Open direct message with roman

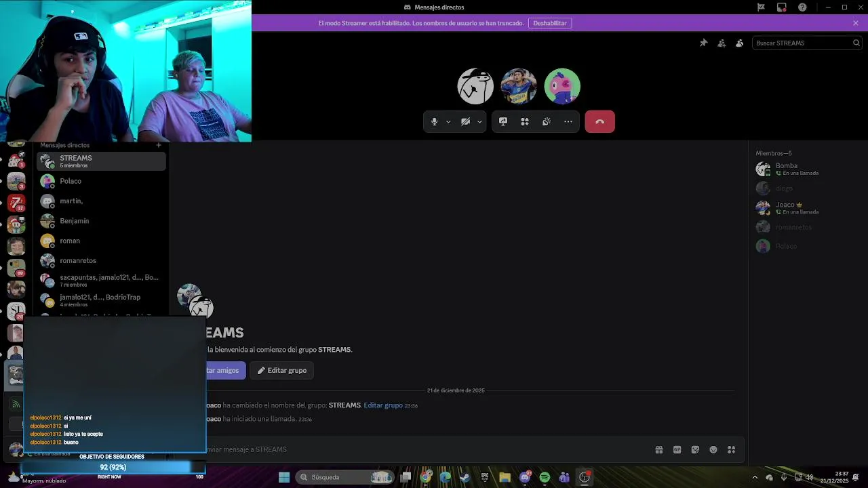(x=101, y=241)
